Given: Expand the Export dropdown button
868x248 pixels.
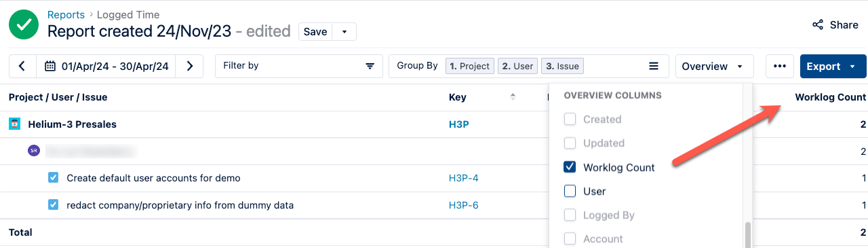Looking at the screenshot, I should 833,67.
